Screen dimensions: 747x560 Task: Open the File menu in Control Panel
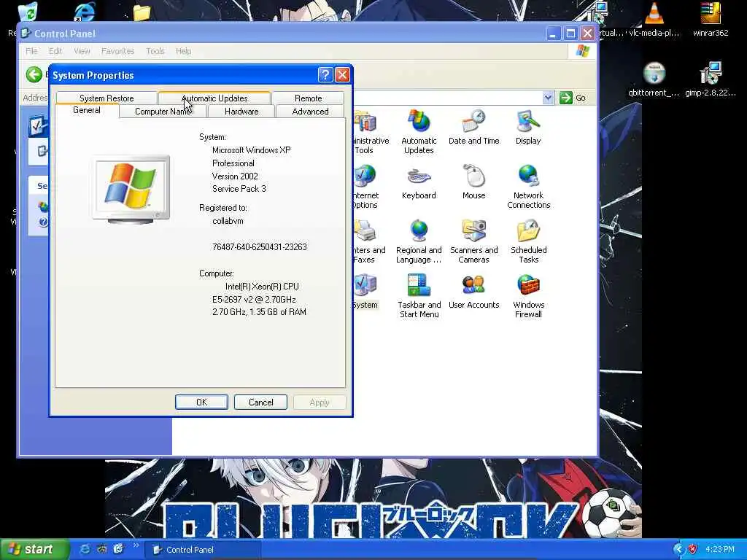31,51
